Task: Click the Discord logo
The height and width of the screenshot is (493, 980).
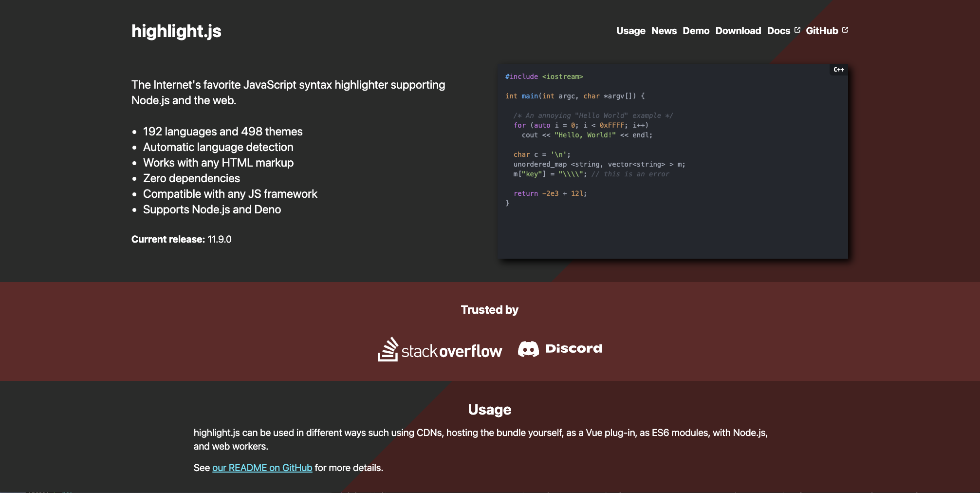Action: (x=560, y=349)
